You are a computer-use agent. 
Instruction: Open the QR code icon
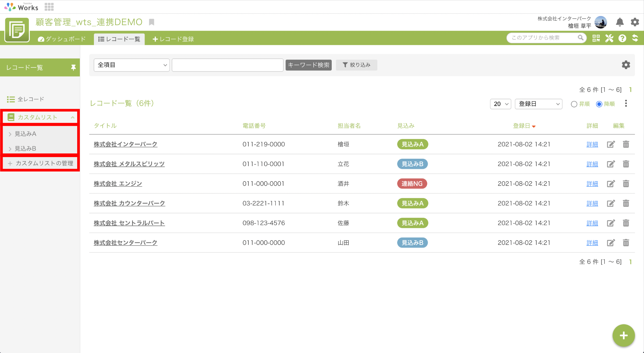596,38
